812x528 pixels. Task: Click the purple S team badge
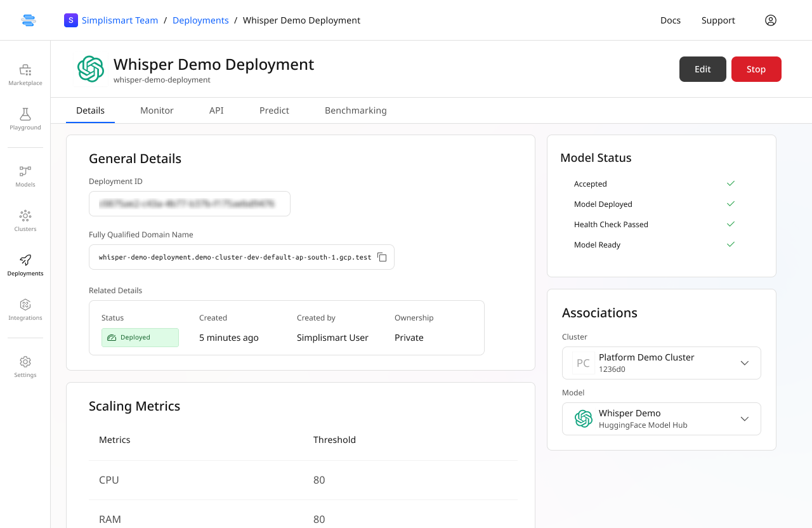click(71, 20)
